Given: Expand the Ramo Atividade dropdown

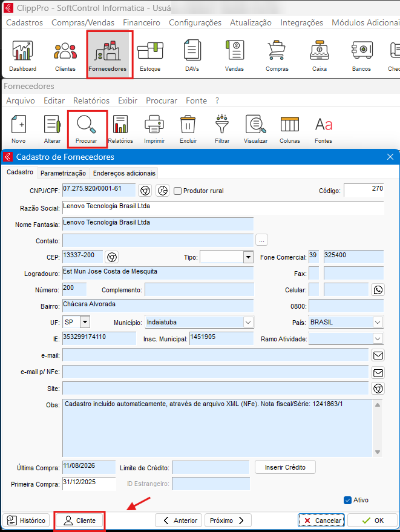Looking at the screenshot, I should coord(378,338).
